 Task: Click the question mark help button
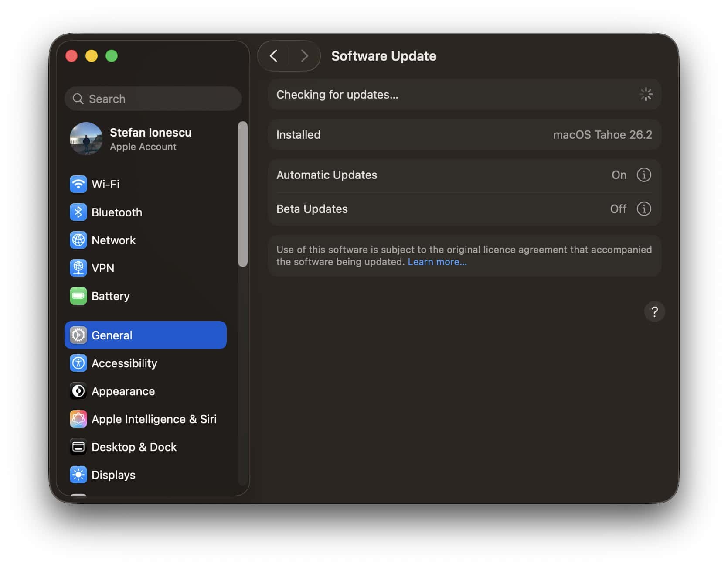click(654, 311)
